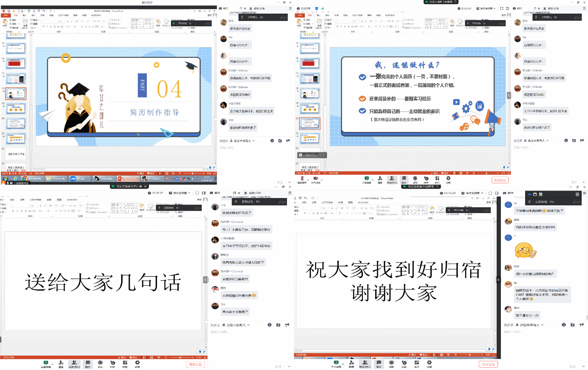Click 共享屏幕 icon in the 01:00:24 meeting window
This screenshot has height=370, width=588.
click(x=367, y=179)
